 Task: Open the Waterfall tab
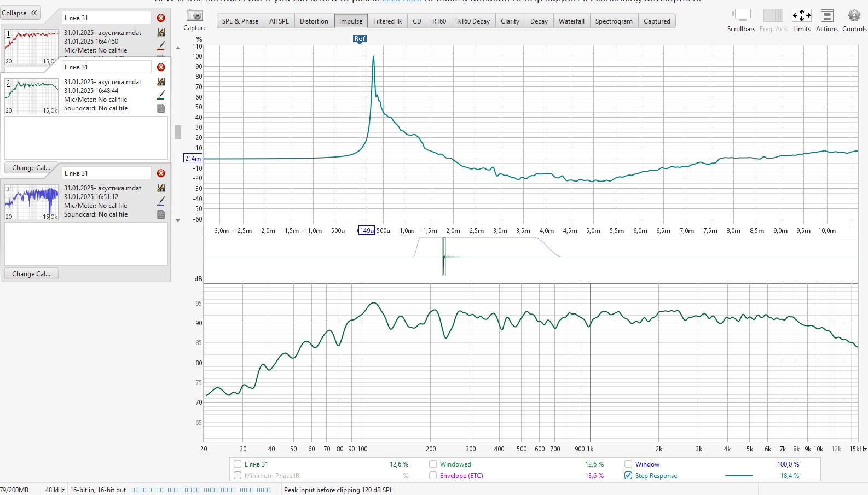click(572, 21)
